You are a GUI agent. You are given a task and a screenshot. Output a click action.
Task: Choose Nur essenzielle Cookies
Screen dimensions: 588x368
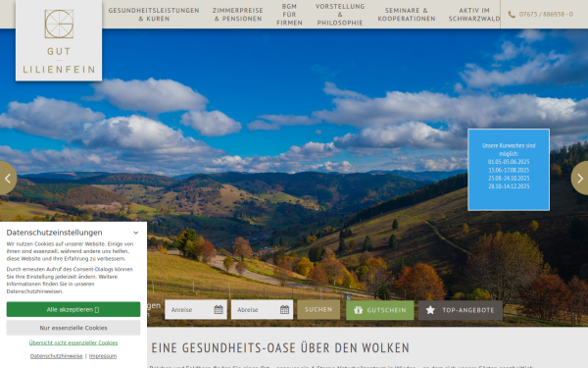(73, 328)
